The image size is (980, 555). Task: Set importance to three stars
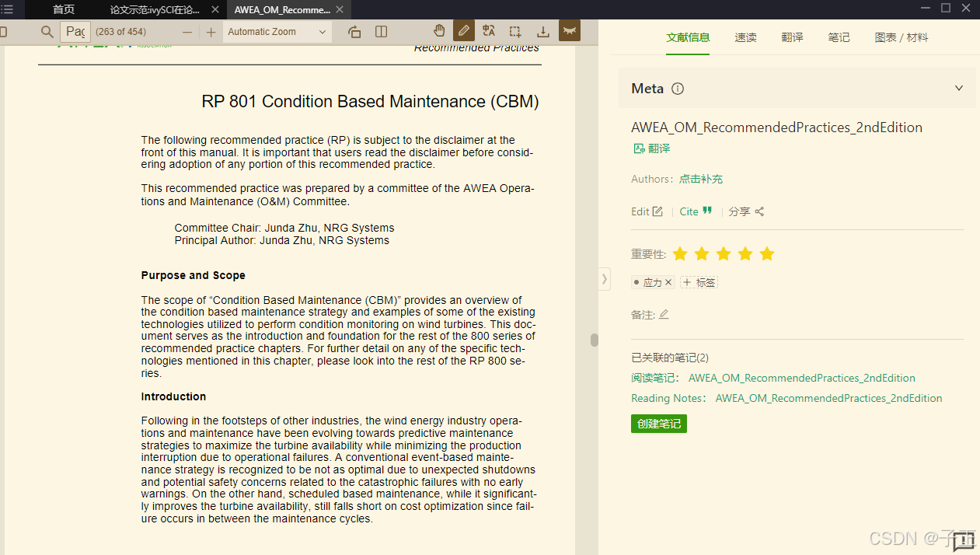pos(724,254)
